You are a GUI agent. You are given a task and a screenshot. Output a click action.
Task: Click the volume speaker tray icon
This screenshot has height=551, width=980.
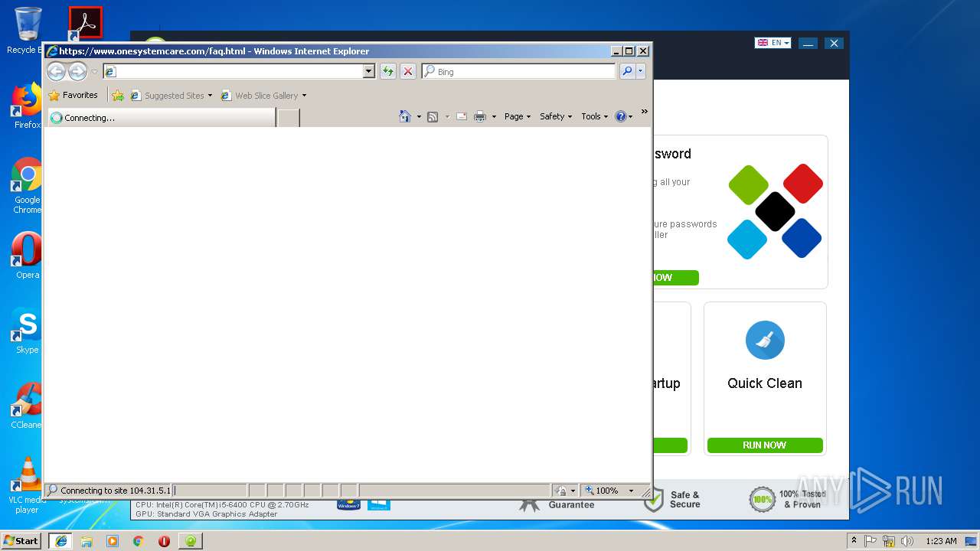907,540
